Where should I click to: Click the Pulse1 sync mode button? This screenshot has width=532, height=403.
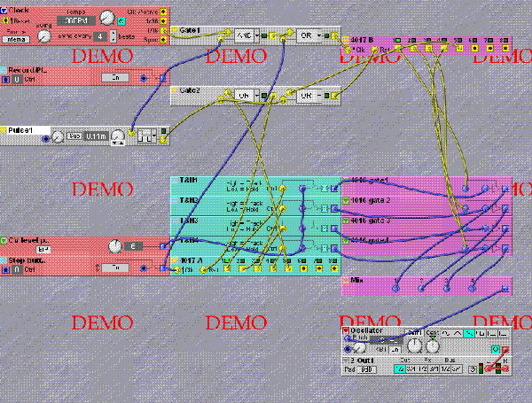[x=74, y=136]
